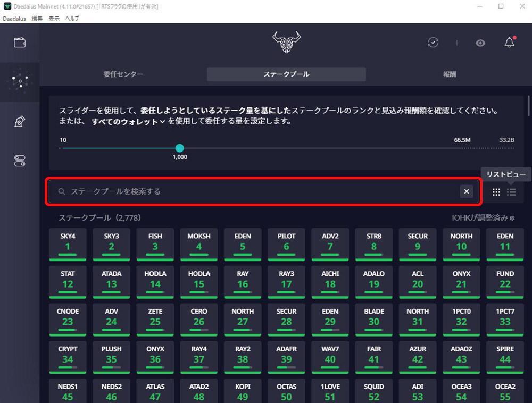Switch to list view layout
Screen dimensions: 532x403
point(511,192)
